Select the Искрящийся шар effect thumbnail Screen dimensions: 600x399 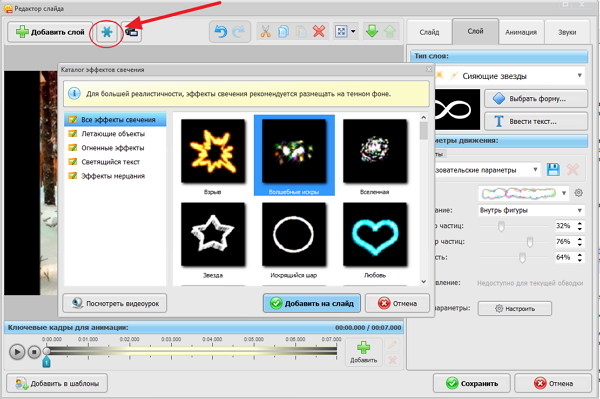294,234
